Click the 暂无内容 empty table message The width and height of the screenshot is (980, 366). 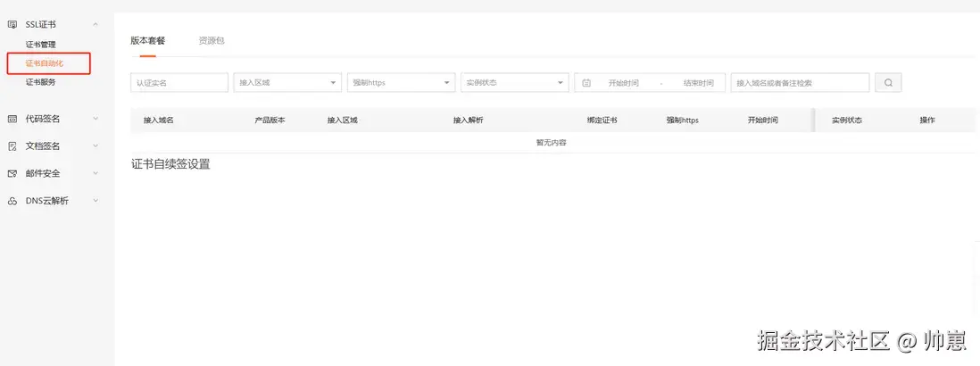[x=552, y=143]
